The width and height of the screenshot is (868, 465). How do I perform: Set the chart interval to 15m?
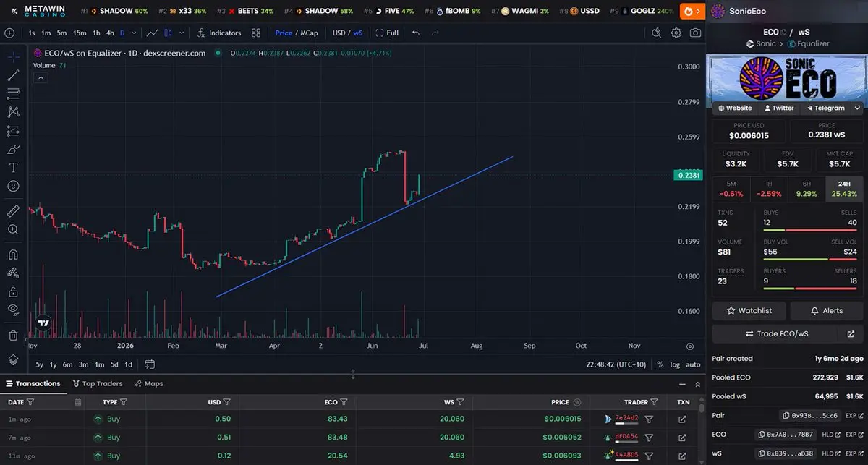pyautogui.click(x=80, y=33)
